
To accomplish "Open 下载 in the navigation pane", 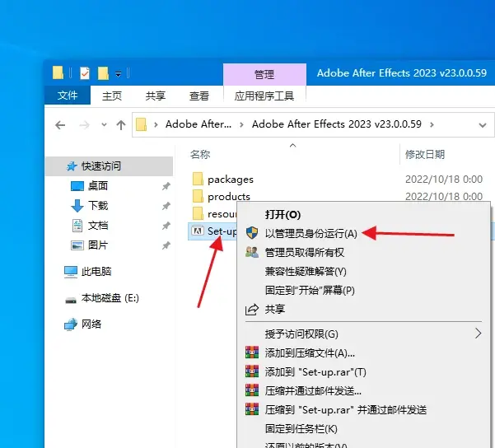I will pos(97,206).
